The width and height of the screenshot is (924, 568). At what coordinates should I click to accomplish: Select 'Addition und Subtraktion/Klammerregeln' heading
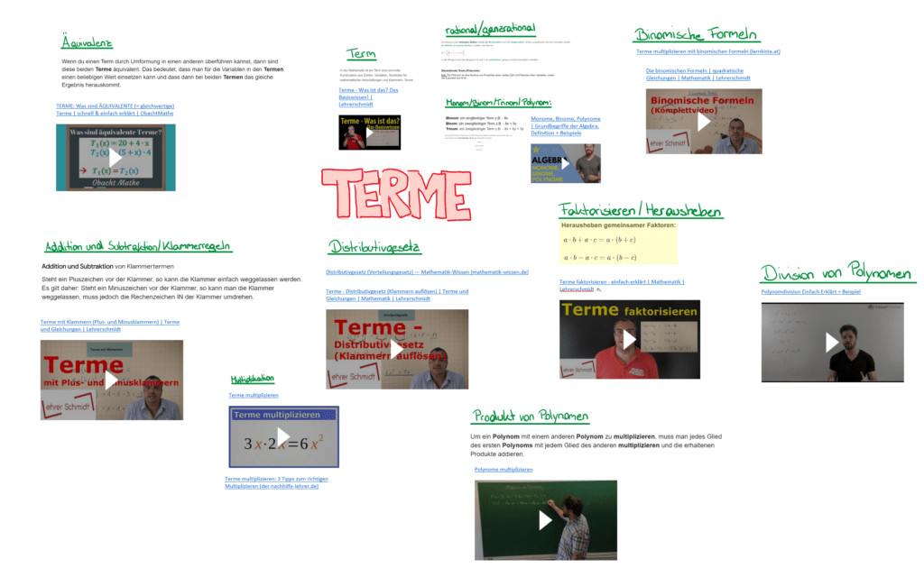(x=138, y=246)
